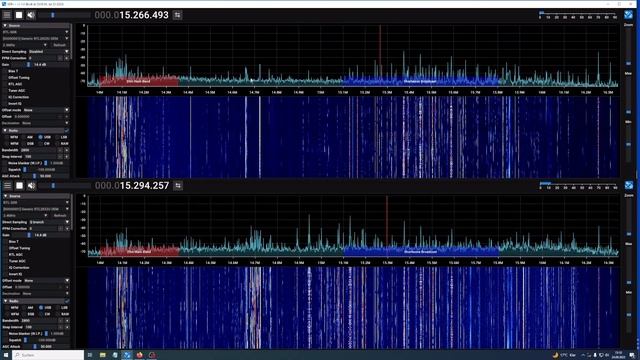Switch tuning mode icon beside 15.294.257 frequency
Image resolution: width=640 pixels, height=360 pixels.
click(x=178, y=186)
